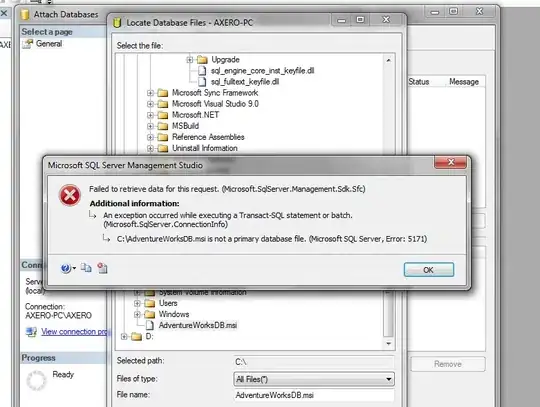Image resolution: width=540 pixels, height=407 pixels.
Task: Select the Users folder icon
Action: click(x=149, y=303)
